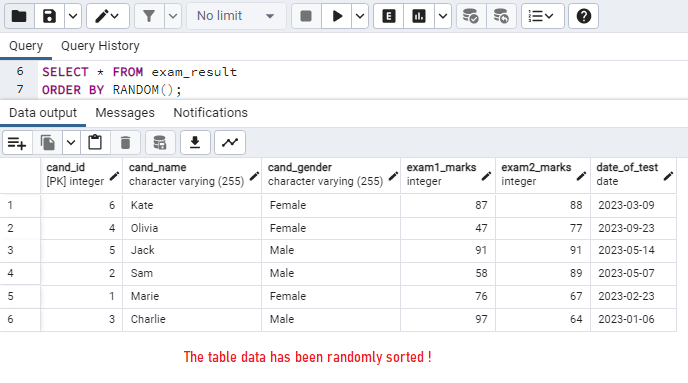Expand the execute options dropdown arrow

[360, 16]
